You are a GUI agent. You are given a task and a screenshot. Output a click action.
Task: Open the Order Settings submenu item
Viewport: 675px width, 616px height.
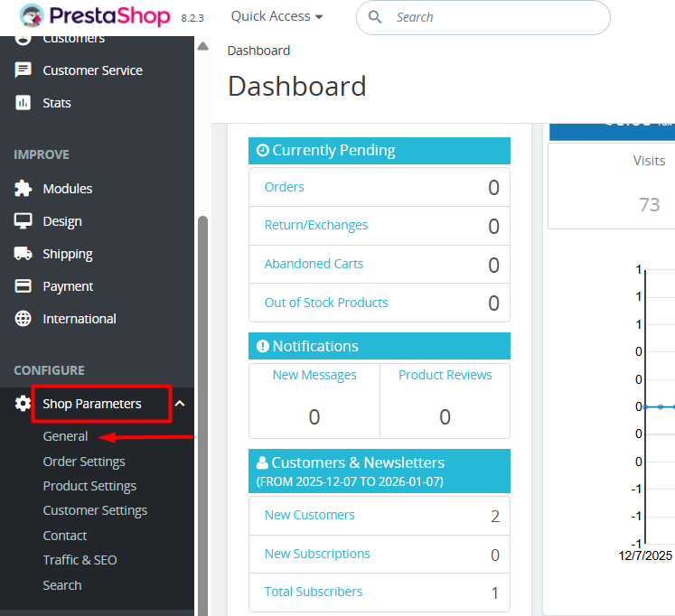point(84,462)
